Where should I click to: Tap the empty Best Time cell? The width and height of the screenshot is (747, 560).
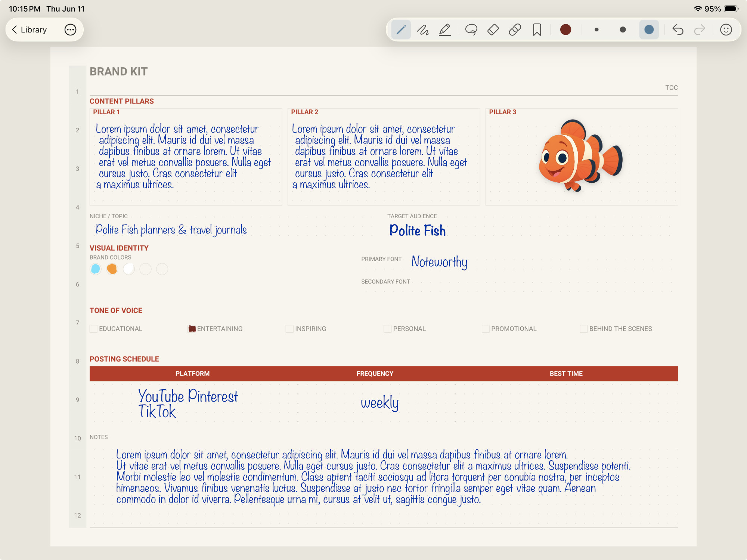pos(566,403)
